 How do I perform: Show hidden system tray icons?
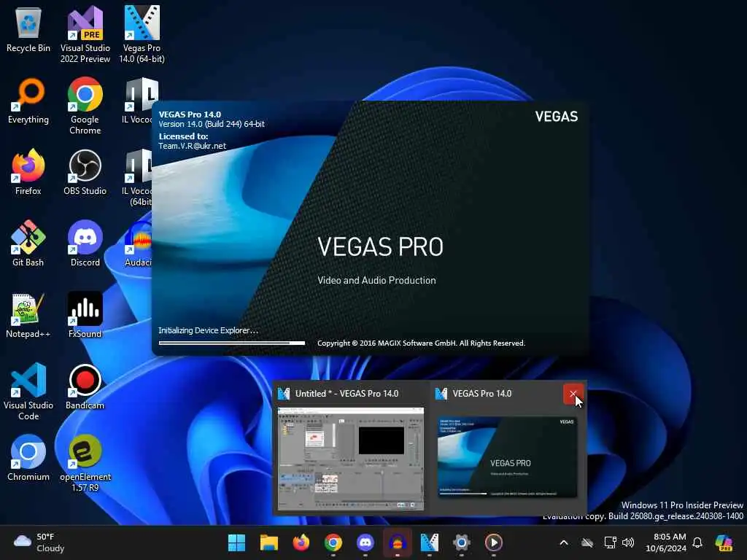coord(564,542)
